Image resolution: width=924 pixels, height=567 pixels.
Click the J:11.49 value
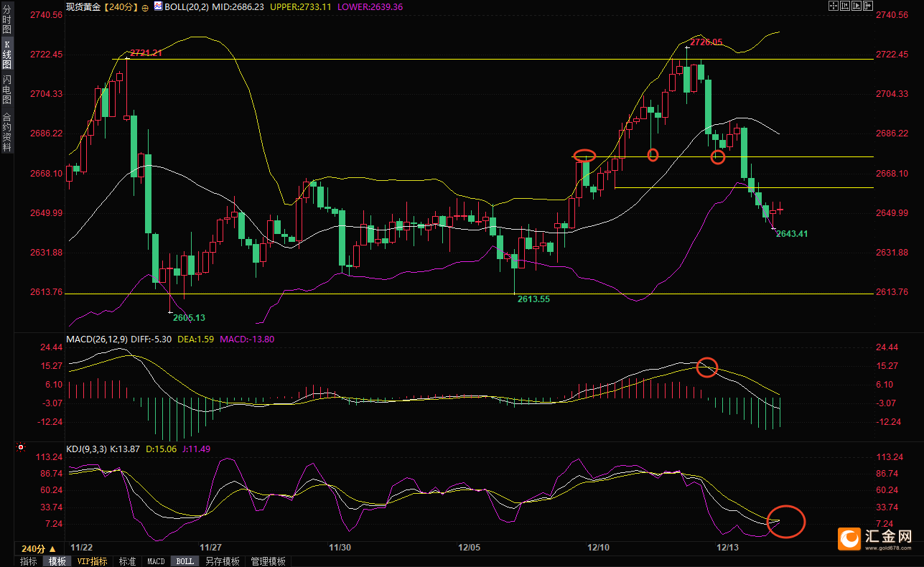coord(196,449)
